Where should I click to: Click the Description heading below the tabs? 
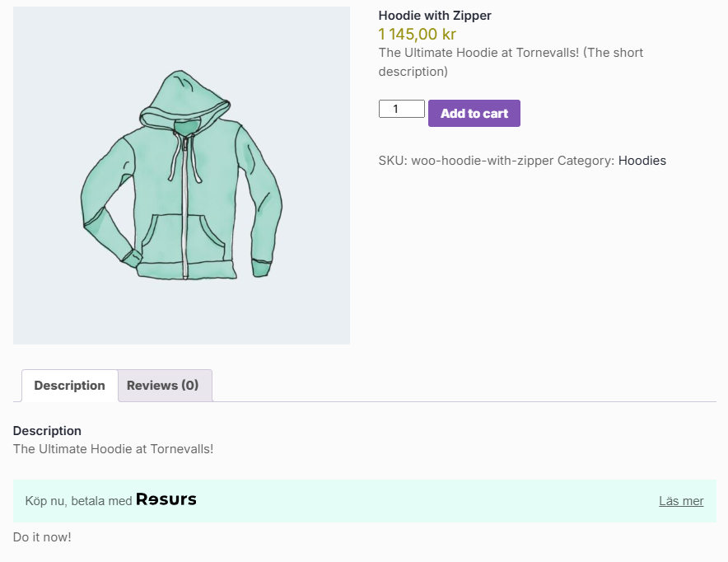click(x=47, y=430)
